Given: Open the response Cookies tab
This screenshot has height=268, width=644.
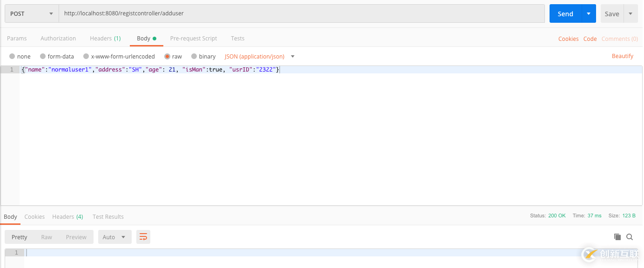Looking at the screenshot, I should coord(34,216).
